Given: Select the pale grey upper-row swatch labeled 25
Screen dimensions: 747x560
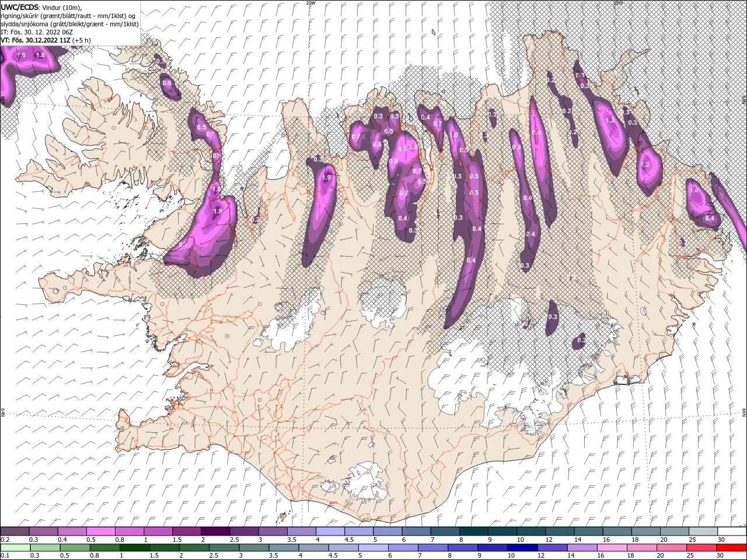Looking at the screenshot, I should pyautogui.click(x=703, y=531).
